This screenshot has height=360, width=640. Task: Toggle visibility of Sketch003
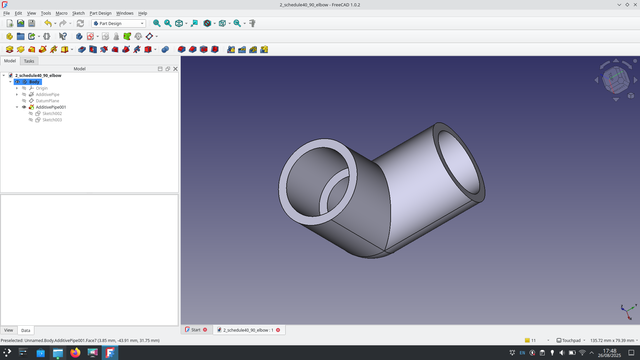tap(31, 120)
